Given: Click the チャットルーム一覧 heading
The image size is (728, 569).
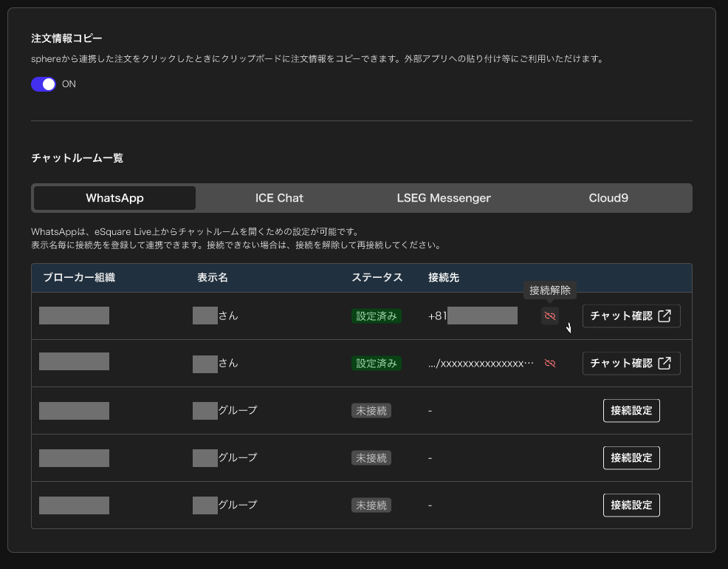Looking at the screenshot, I should click(x=77, y=158).
